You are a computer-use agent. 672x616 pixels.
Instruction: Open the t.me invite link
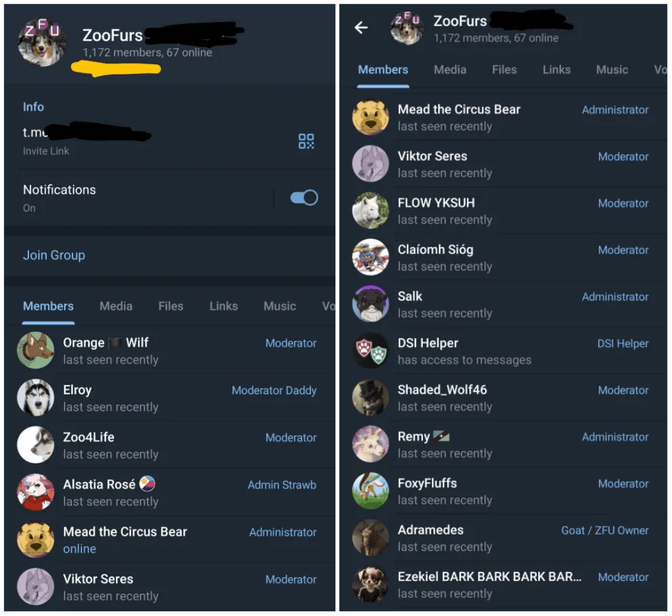tap(86, 132)
